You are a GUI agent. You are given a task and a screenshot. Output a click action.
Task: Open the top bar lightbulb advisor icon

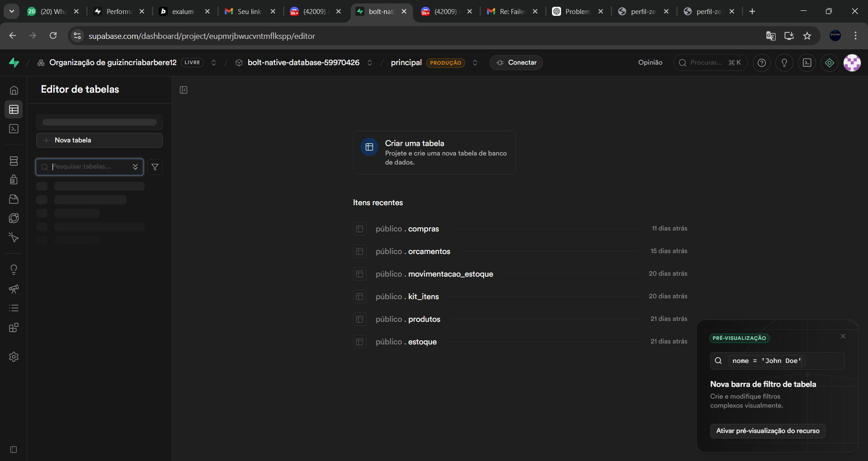click(784, 63)
